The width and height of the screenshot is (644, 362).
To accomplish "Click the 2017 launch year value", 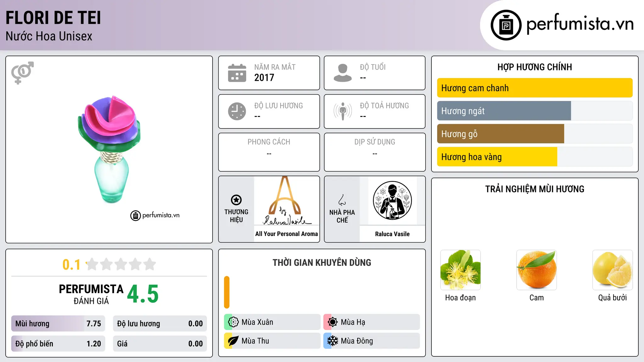I will click(x=264, y=78).
